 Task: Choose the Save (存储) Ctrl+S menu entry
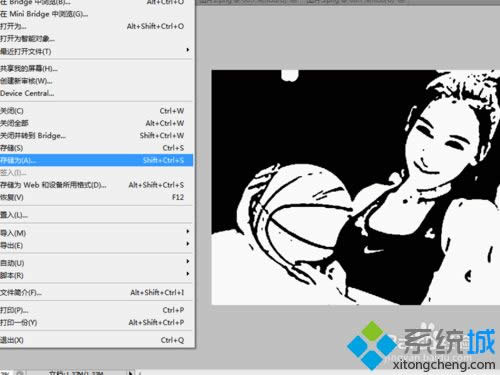[96, 148]
